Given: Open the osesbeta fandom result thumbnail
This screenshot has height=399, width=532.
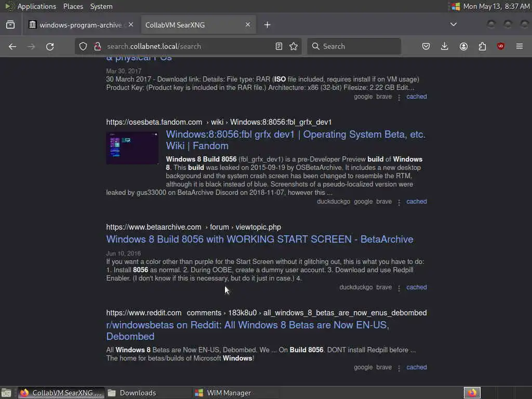Looking at the screenshot, I should [132, 148].
